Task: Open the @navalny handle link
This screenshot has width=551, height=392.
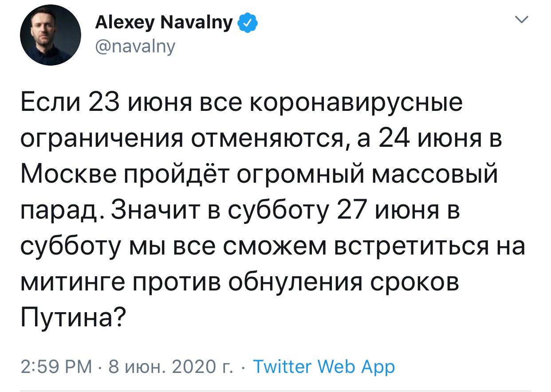Action: point(135,45)
